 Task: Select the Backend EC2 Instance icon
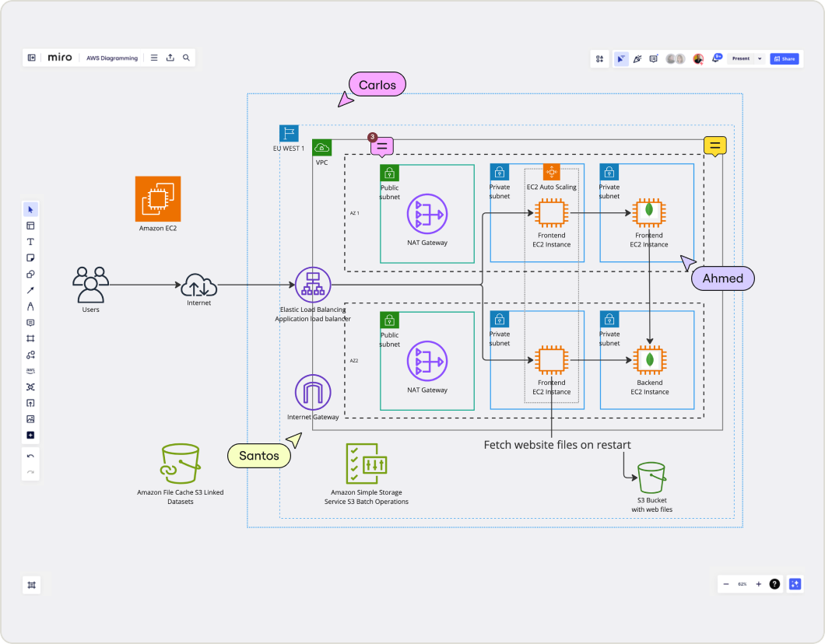click(650, 361)
